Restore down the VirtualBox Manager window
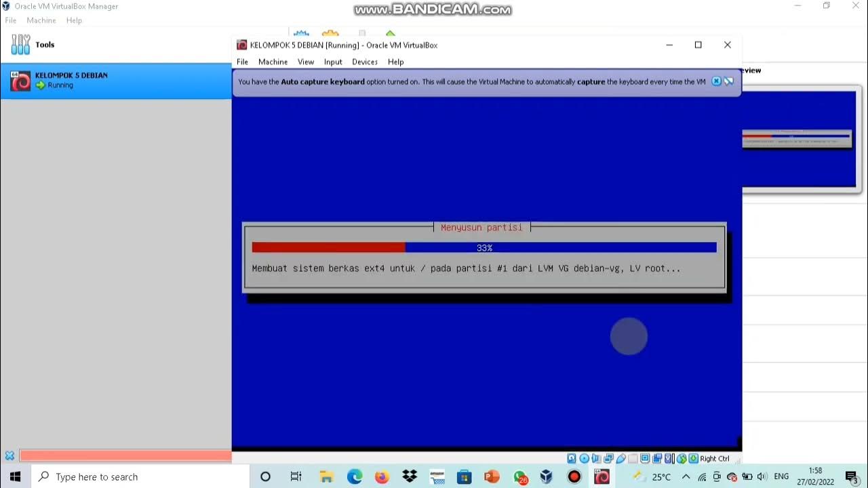868x488 pixels. pos(827,5)
